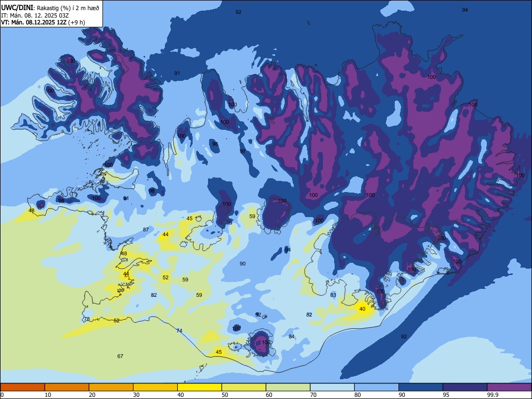Click the '10' tick label on the legend
The width and height of the screenshot is (532, 399).
(x=48, y=395)
